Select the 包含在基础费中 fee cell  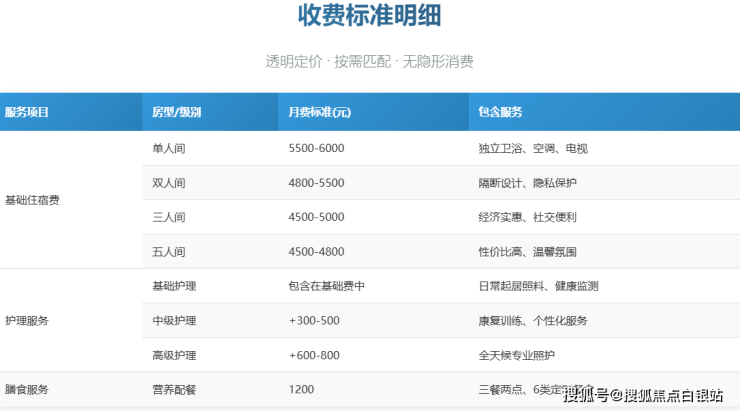click(x=326, y=286)
